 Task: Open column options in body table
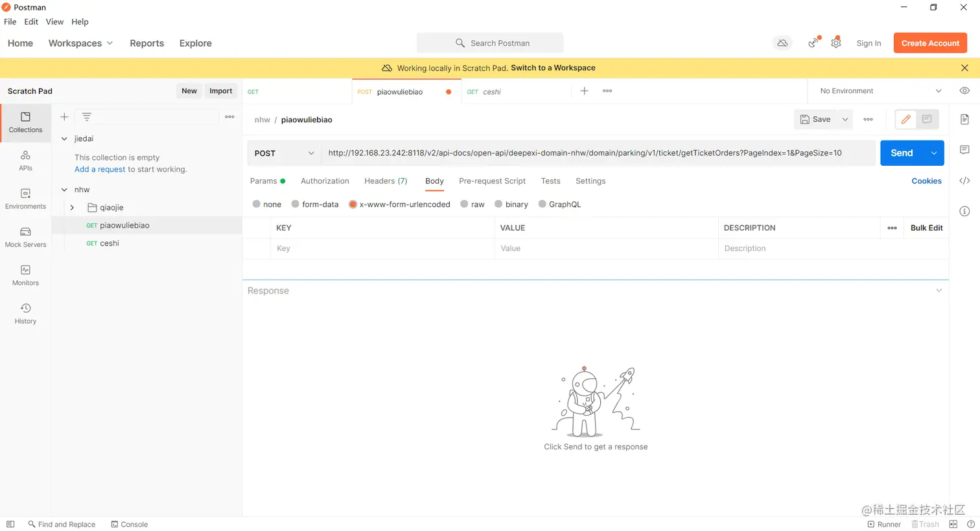coord(892,228)
